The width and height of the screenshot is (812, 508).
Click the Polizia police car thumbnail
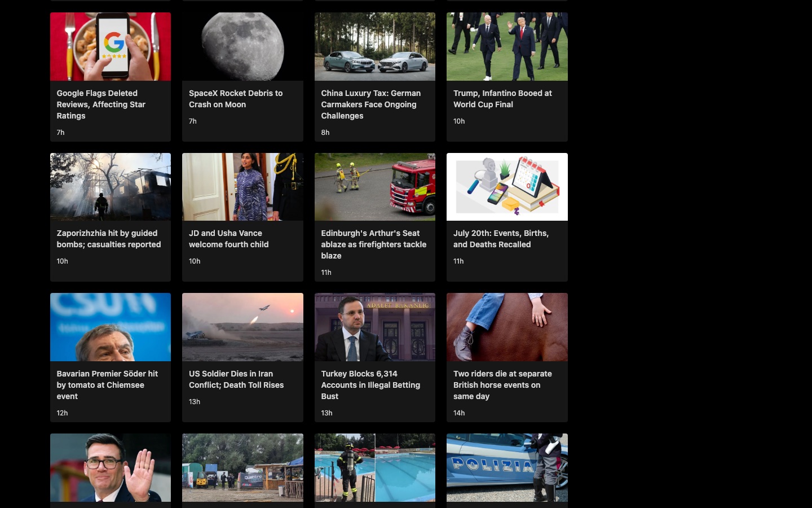pos(507,467)
